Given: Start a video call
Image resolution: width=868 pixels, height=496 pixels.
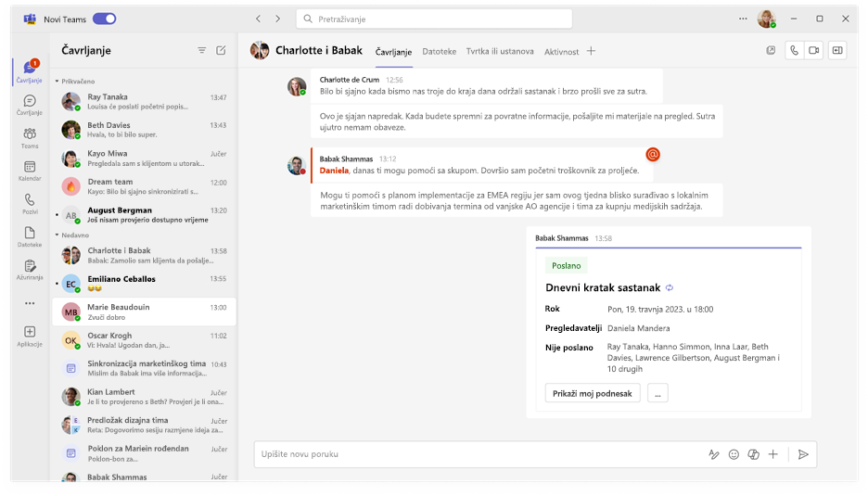Looking at the screenshot, I should [814, 50].
